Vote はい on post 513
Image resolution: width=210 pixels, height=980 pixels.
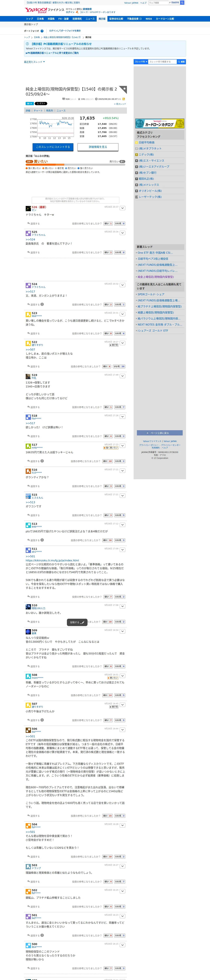pyautogui.click(x=107, y=540)
